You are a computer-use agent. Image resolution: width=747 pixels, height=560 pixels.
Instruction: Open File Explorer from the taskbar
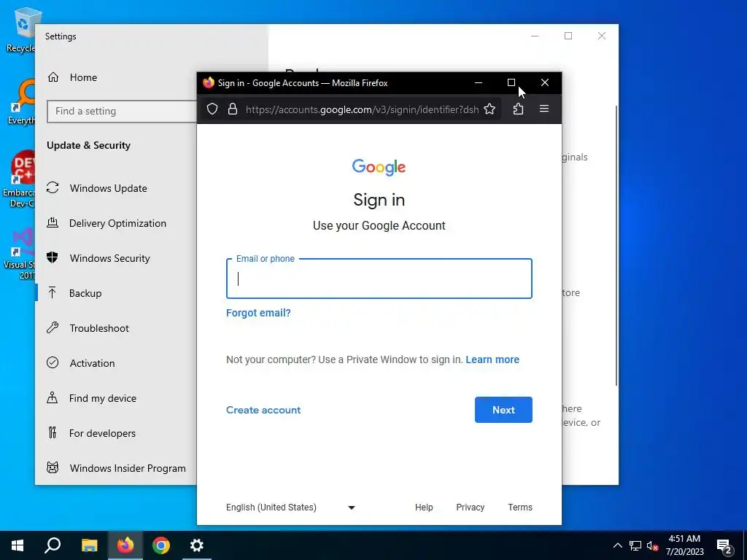point(89,545)
